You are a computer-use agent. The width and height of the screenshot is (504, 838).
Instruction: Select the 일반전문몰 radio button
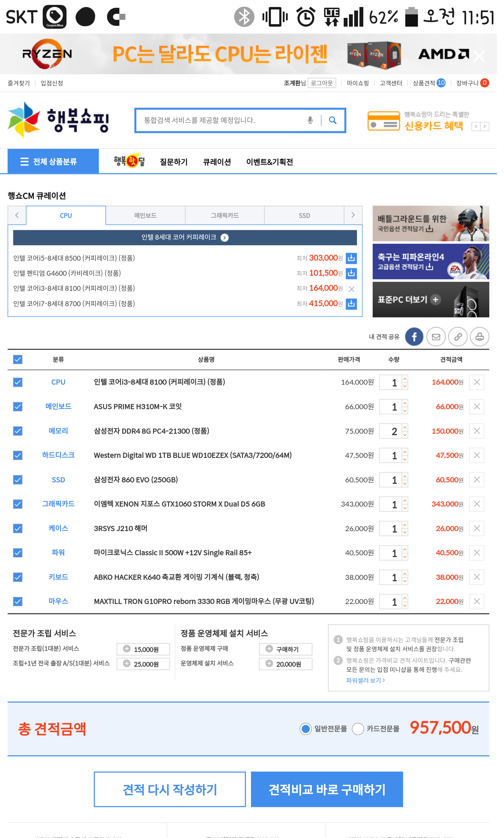click(306, 729)
